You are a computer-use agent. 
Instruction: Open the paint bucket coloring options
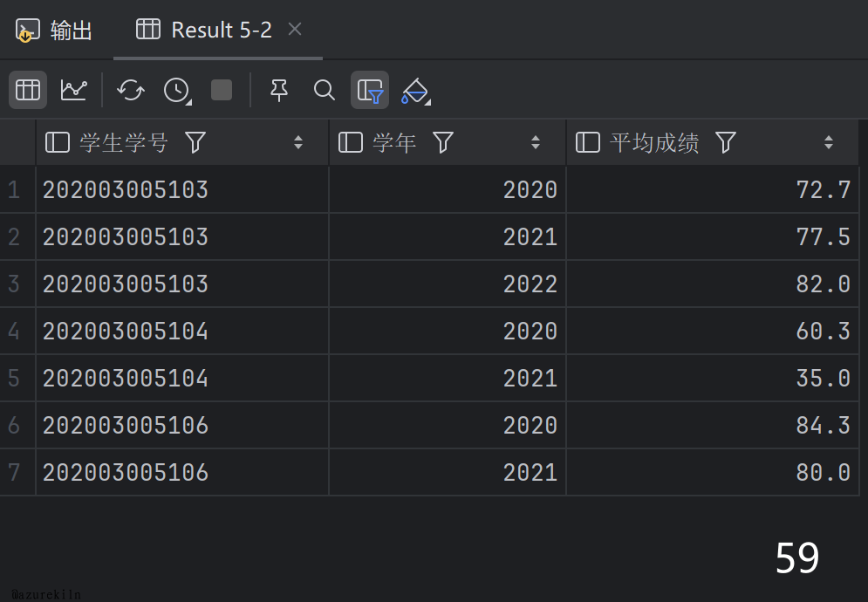click(415, 90)
